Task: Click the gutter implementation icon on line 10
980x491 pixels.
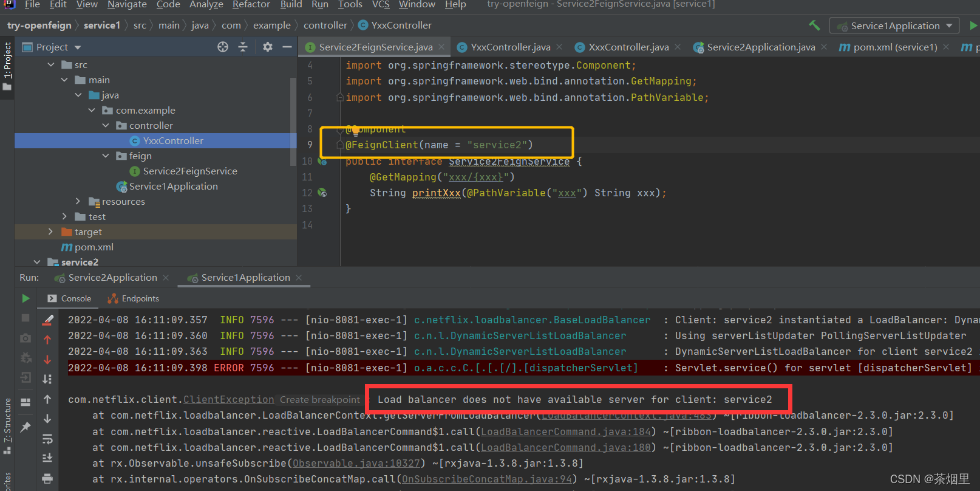Action: (x=322, y=161)
